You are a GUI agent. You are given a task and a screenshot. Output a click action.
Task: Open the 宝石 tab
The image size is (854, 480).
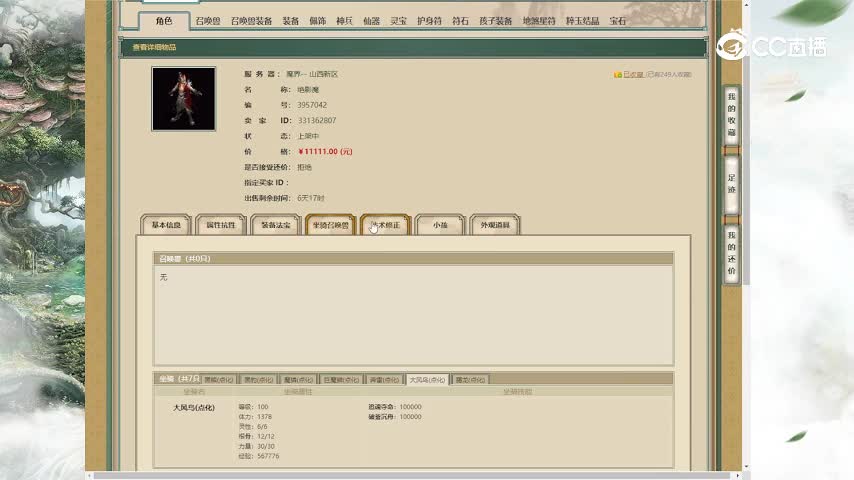[x=618, y=21]
